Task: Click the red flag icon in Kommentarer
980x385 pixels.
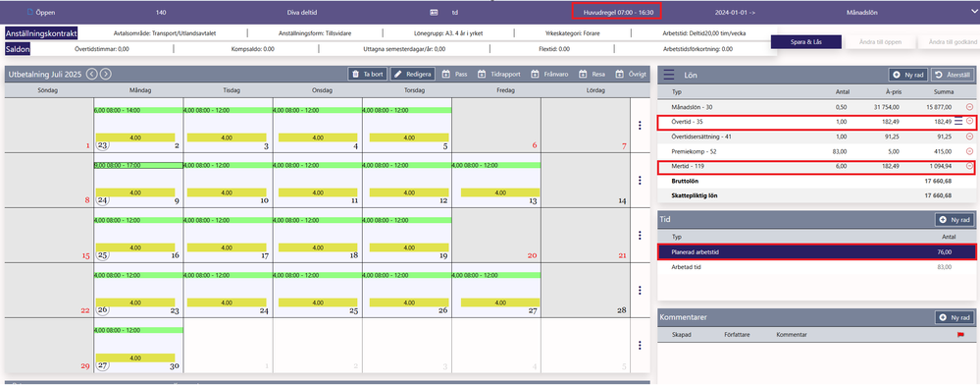Action: [x=961, y=335]
